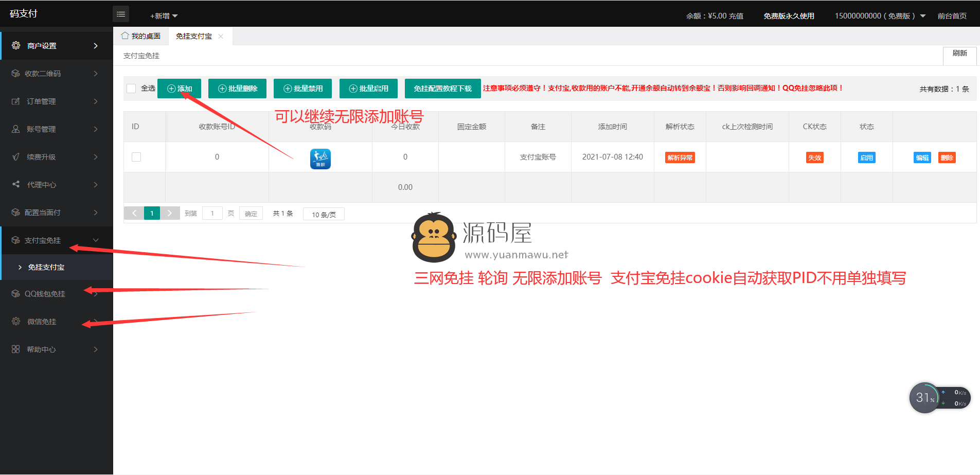Viewport: 980px width, 475px height.
Task: Click the 批量删除 button
Action: pyautogui.click(x=238, y=89)
